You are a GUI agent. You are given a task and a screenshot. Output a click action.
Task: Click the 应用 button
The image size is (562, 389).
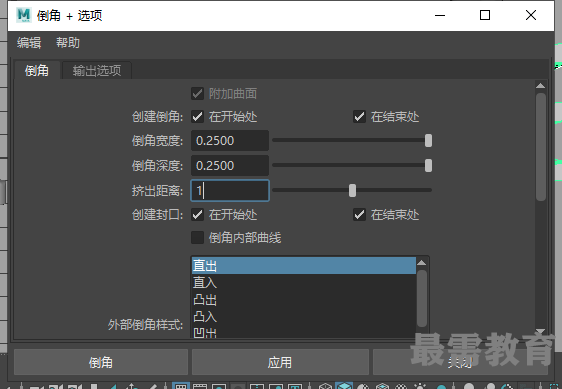280,362
